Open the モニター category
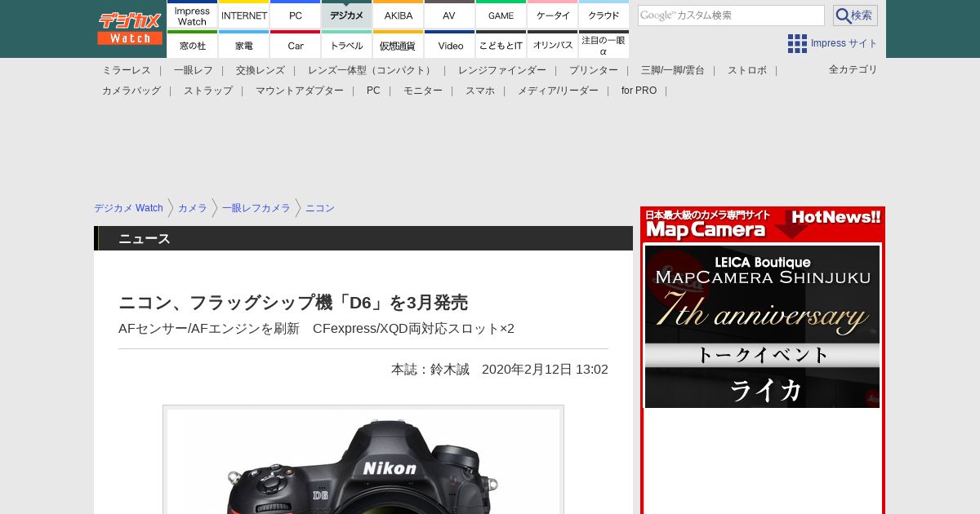This screenshot has width=980, height=514. [x=423, y=91]
